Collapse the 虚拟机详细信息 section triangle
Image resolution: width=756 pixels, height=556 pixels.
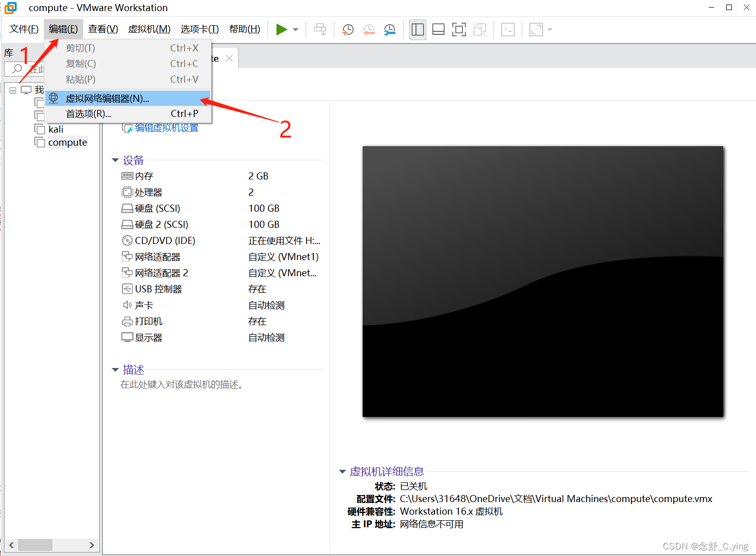pyautogui.click(x=342, y=472)
